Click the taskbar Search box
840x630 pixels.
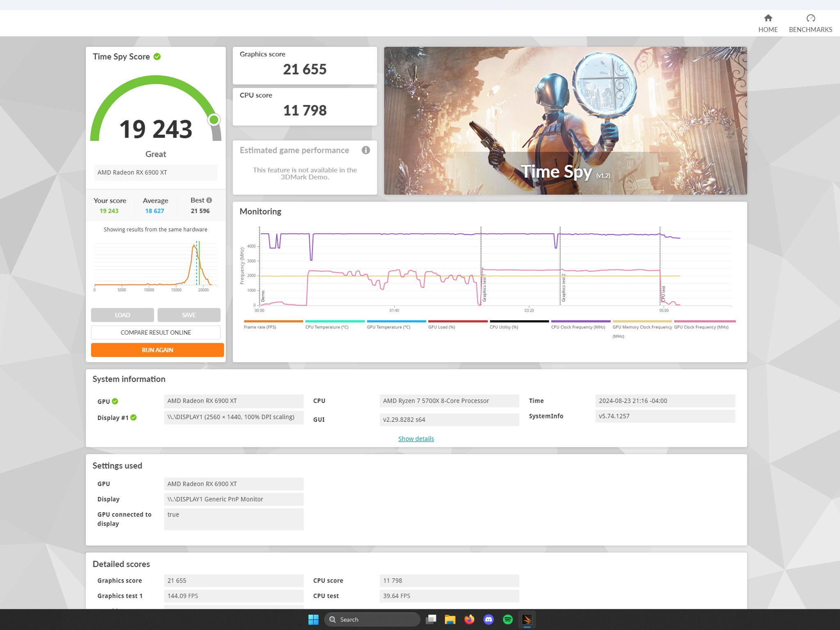click(372, 619)
